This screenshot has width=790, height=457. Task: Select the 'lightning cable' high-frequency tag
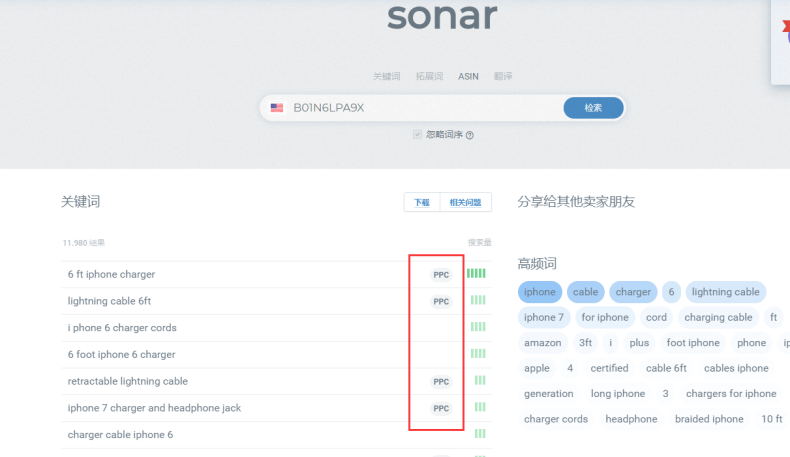point(725,292)
